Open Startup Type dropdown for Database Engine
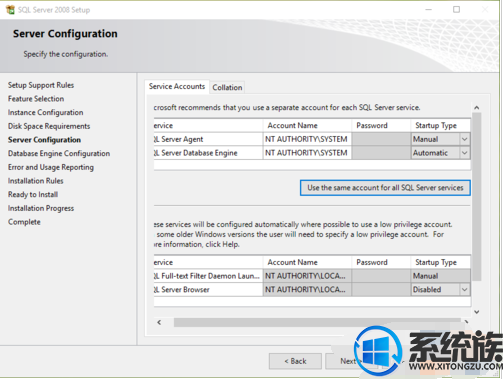The image size is (503, 379). [465, 153]
